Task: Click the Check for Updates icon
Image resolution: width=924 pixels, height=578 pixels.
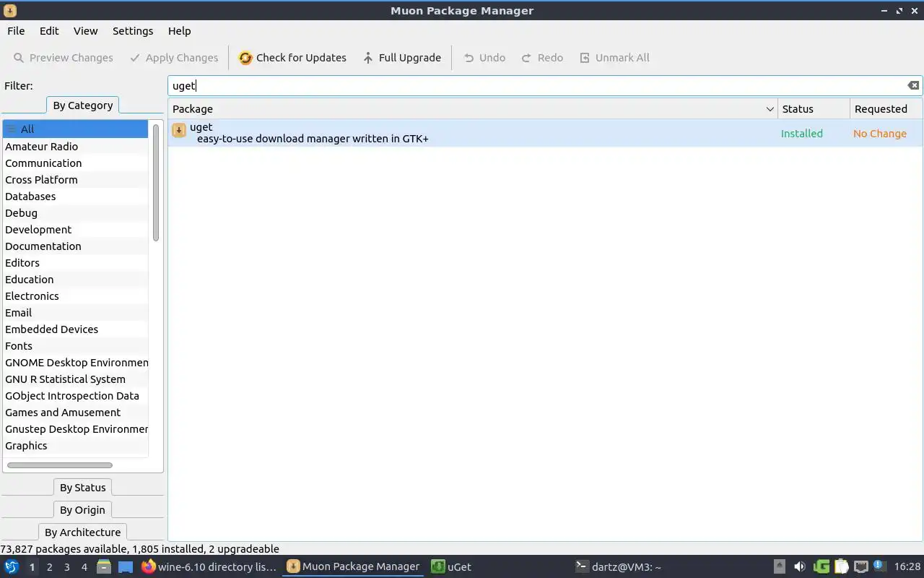Action: pyautogui.click(x=245, y=58)
